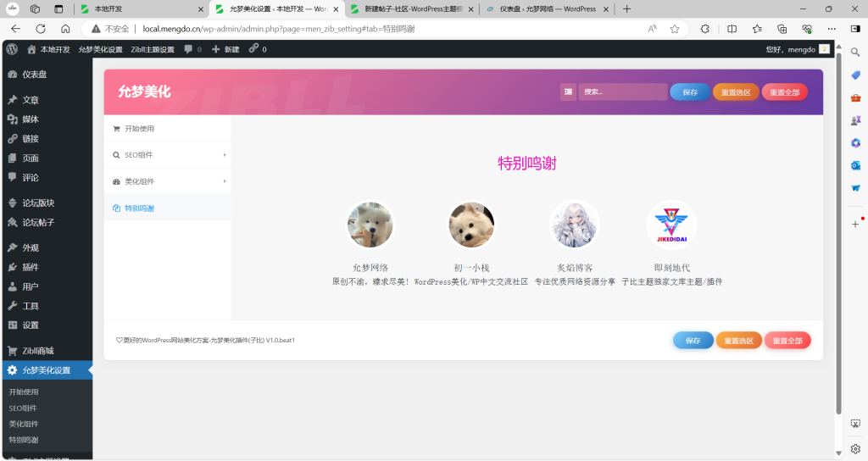Open 媒体 media library in sidebar
Viewport: 868px width, 461px height.
[x=30, y=119]
